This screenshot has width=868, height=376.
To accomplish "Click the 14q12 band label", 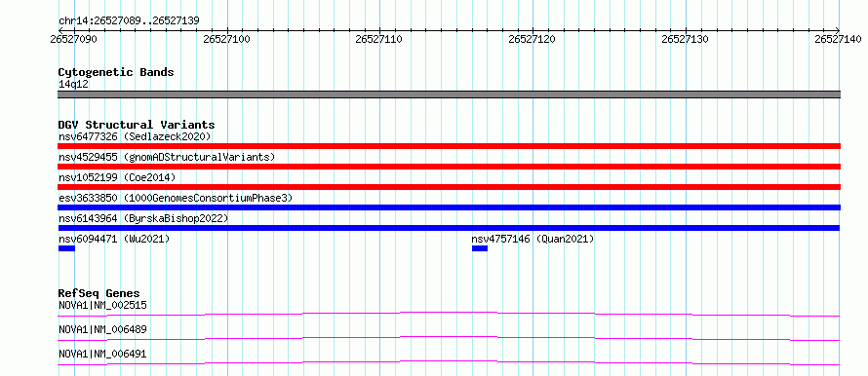I will (73, 85).
